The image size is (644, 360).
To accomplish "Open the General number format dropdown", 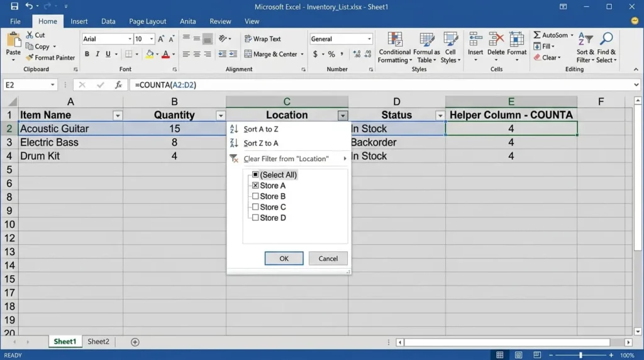I will (369, 38).
